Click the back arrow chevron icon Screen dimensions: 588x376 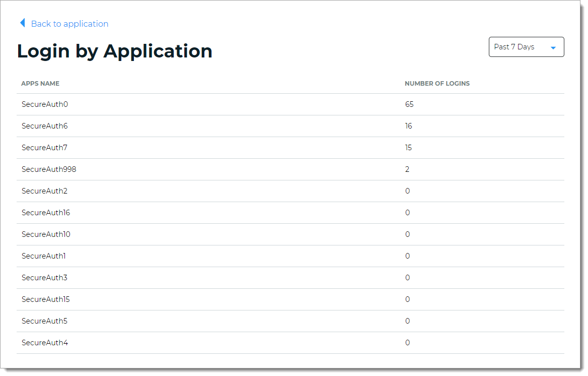pyautogui.click(x=22, y=23)
